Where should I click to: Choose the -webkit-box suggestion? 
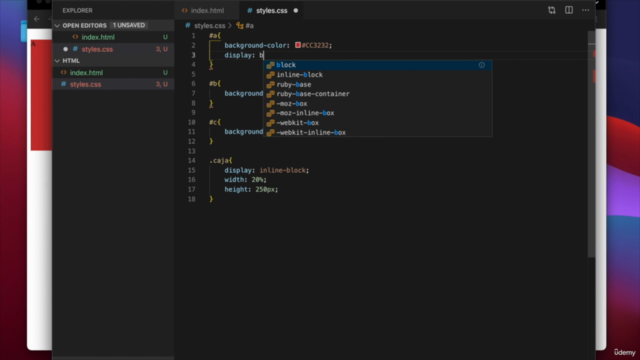[378, 123]
